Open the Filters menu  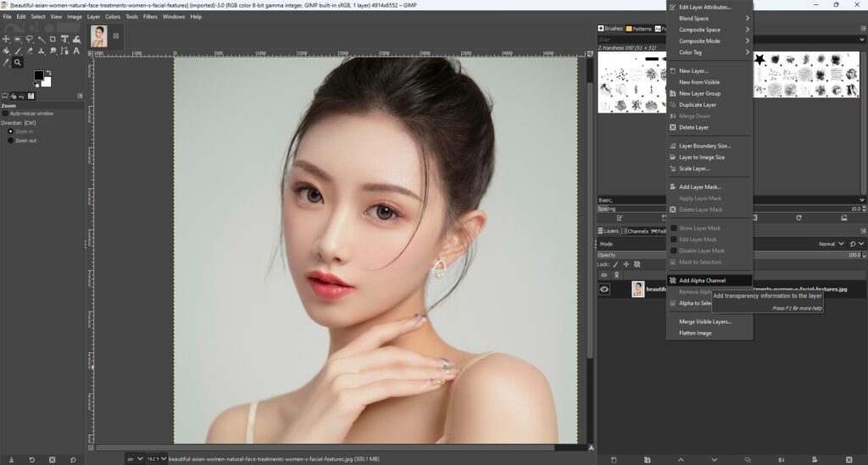150,17
